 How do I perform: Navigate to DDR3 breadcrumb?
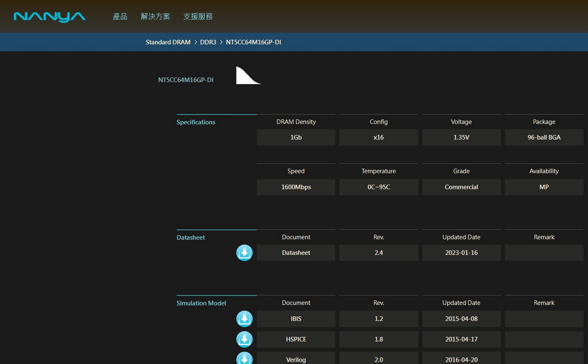[208, 42]
